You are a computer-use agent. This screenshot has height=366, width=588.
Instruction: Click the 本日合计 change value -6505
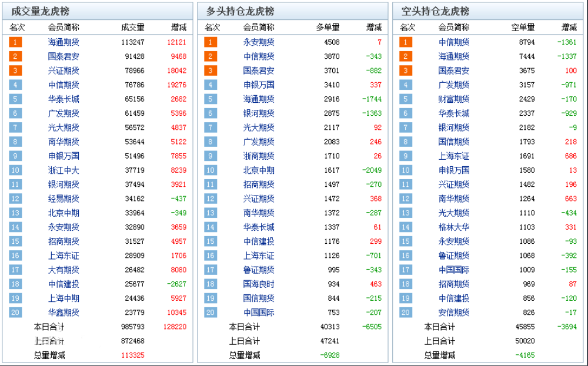click(x=372, y=327)
